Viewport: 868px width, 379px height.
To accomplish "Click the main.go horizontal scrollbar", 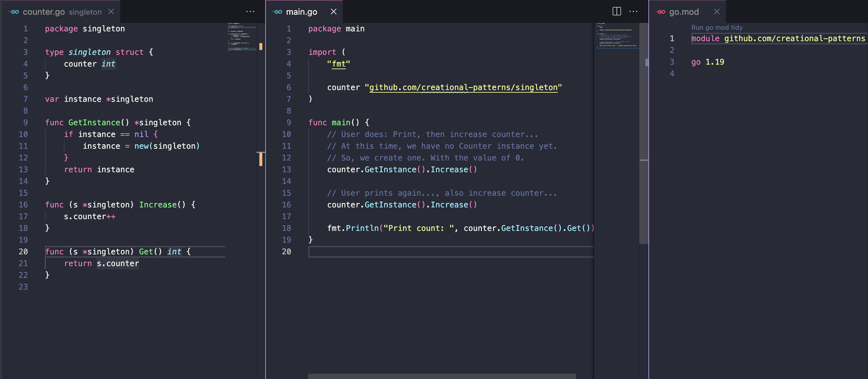I will [x=442, y=376].
